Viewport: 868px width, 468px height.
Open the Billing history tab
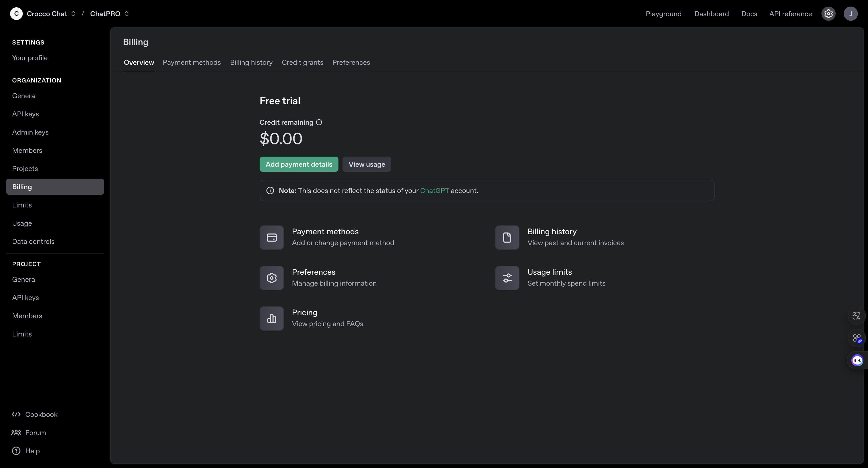point(251,62)
